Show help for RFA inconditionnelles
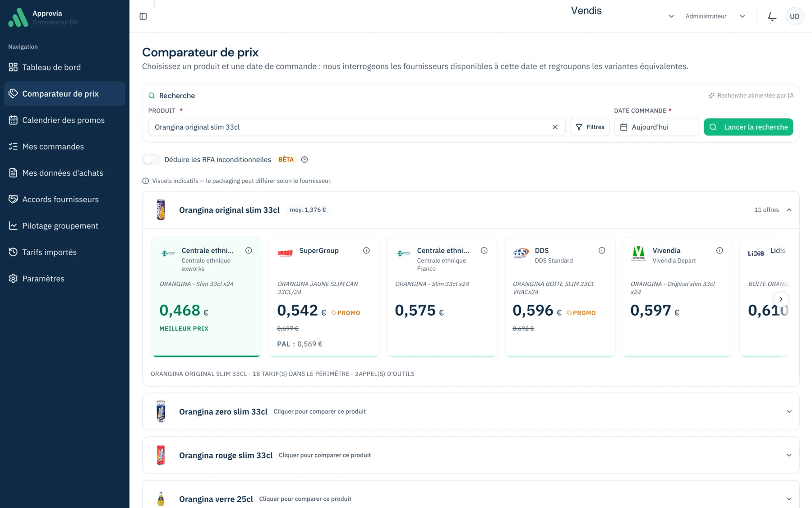 click(304, 159)
